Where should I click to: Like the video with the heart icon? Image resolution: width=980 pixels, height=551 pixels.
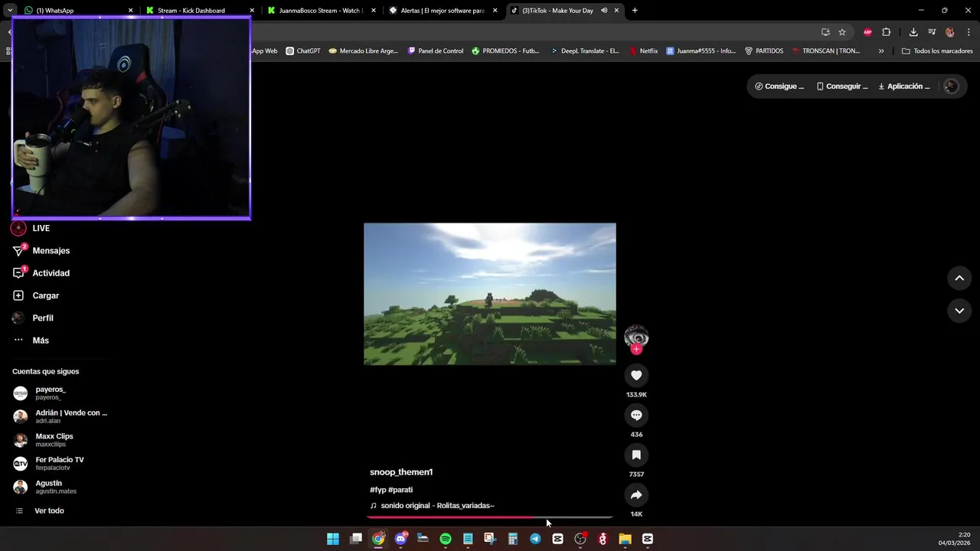(636, 375)
